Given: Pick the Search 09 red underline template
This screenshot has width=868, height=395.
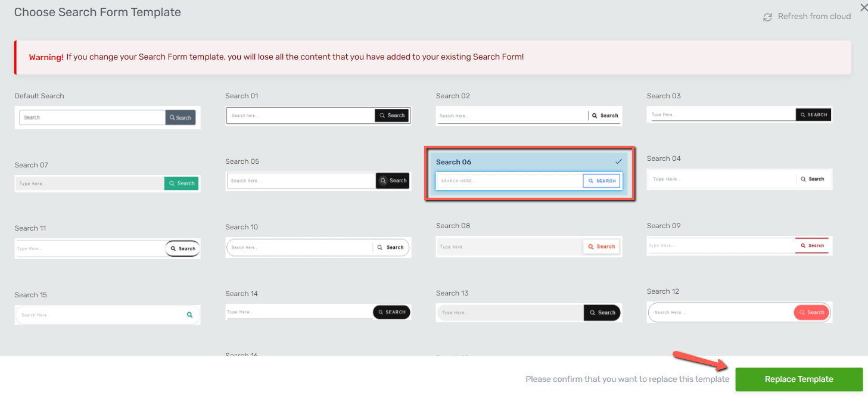Looking at the screenshot, I should (739, 245).
